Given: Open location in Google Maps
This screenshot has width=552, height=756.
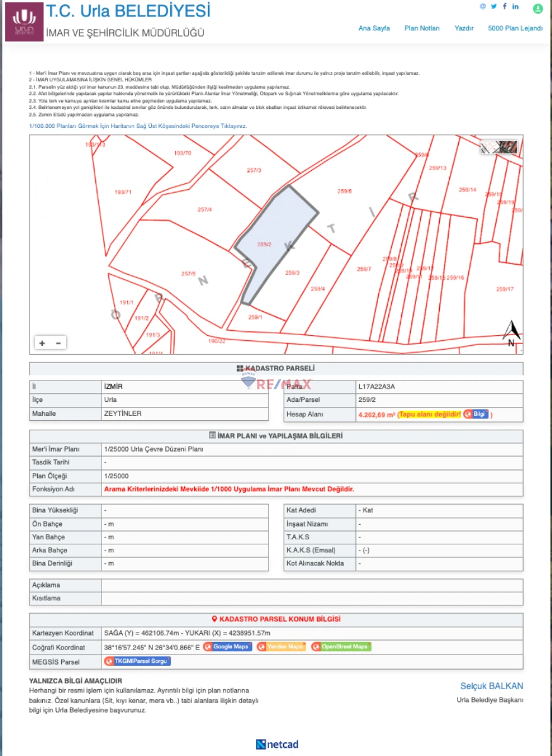Looking at the screenshot, I should point(227,647).
